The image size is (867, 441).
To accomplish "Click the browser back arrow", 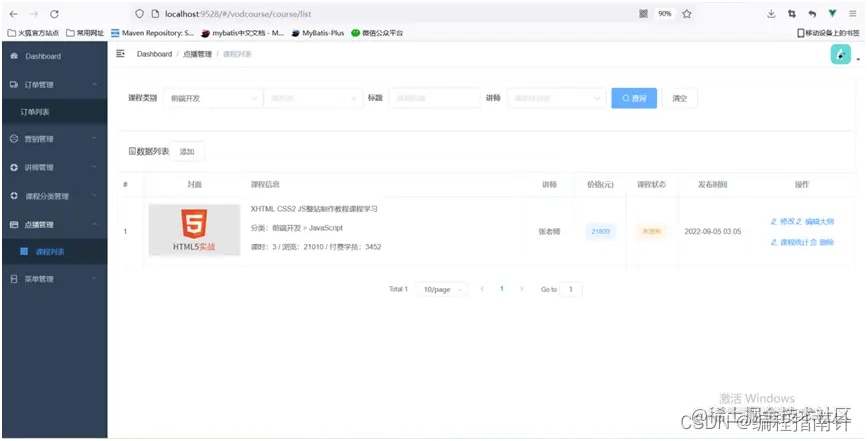I will pos(14,14).
